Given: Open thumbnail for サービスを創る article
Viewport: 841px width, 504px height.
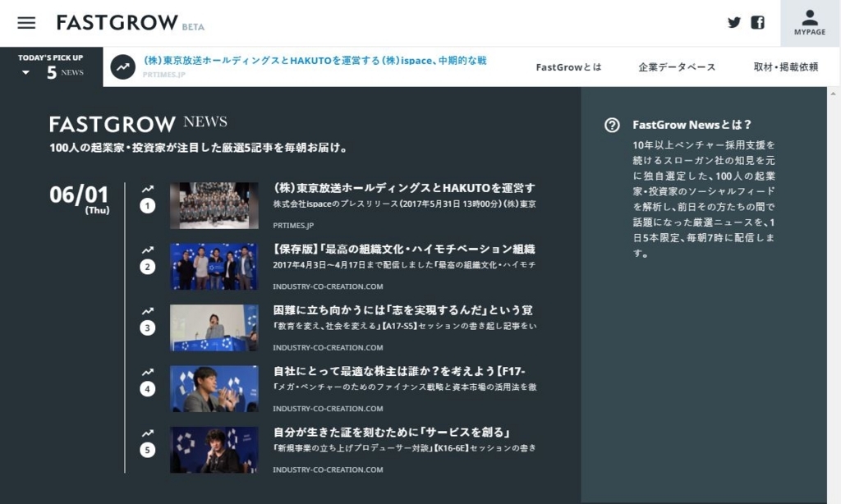Looking at the screenshot, I should pyautogui.click(x=214, y=451).
